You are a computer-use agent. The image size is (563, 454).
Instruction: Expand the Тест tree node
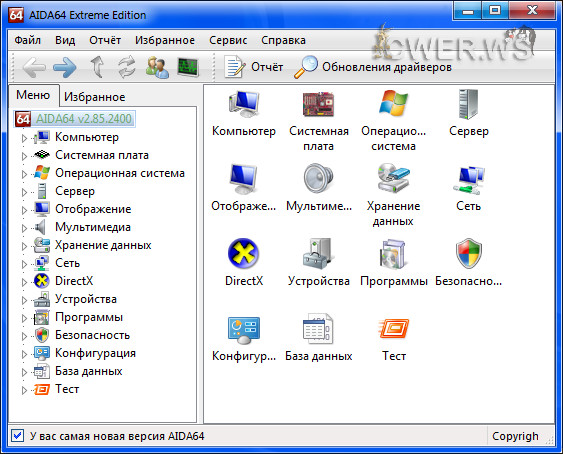pos(24,390)
